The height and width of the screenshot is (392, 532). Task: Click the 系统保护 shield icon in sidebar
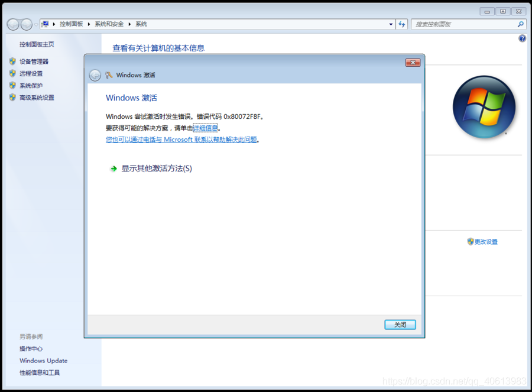[13, 86]
